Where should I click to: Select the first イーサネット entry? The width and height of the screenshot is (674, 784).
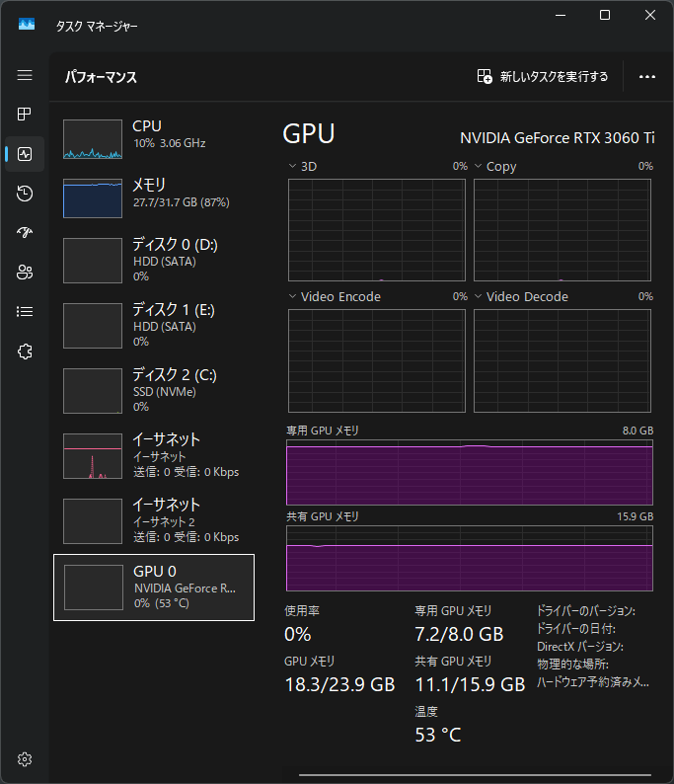click(154, 455)
